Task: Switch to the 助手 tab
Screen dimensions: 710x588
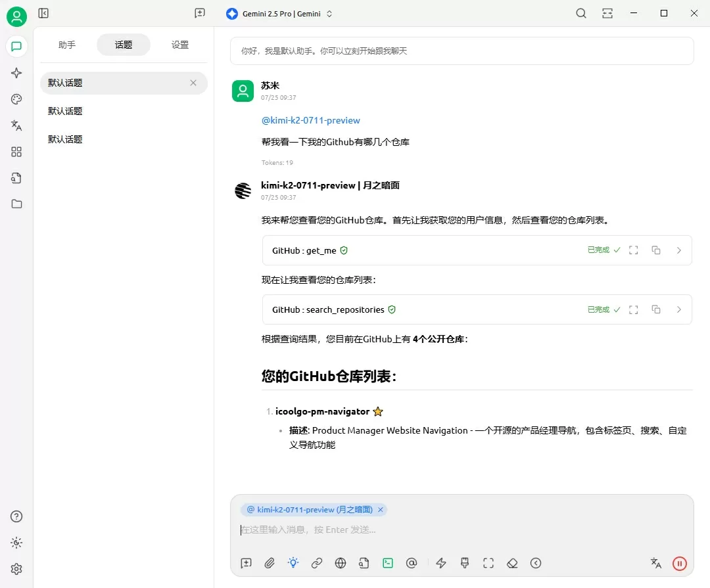Action: click(67, 45)
